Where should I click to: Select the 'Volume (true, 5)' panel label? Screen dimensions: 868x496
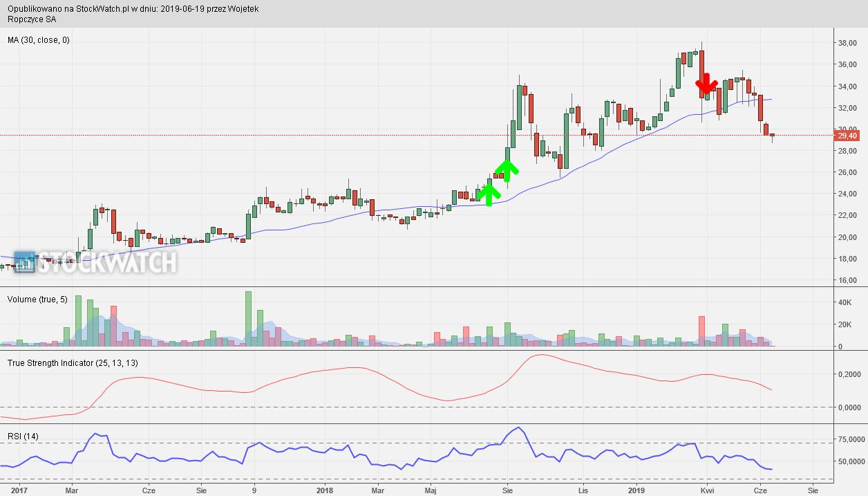pyautogui.click(x=37, y=299)
